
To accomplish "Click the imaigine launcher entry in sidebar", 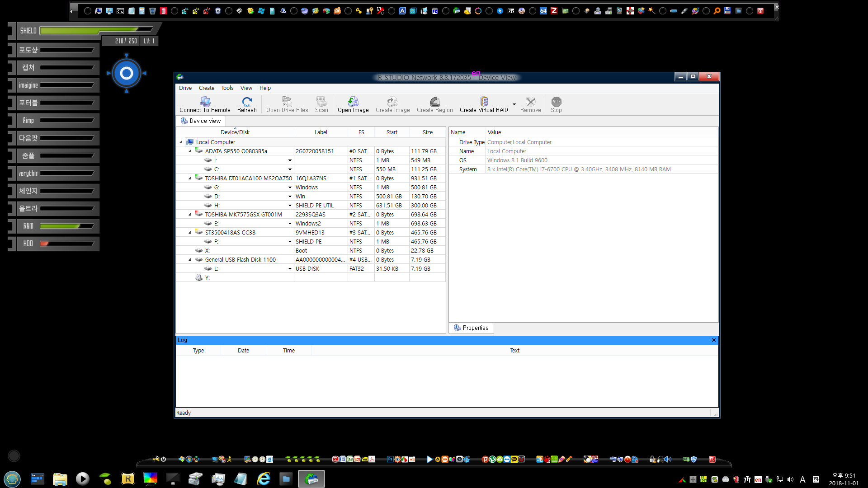I will tap(54, 85).
